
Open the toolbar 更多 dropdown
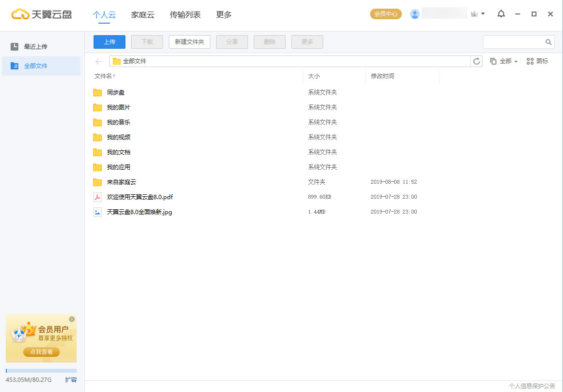pyautogui.click(x=307, y=42)
